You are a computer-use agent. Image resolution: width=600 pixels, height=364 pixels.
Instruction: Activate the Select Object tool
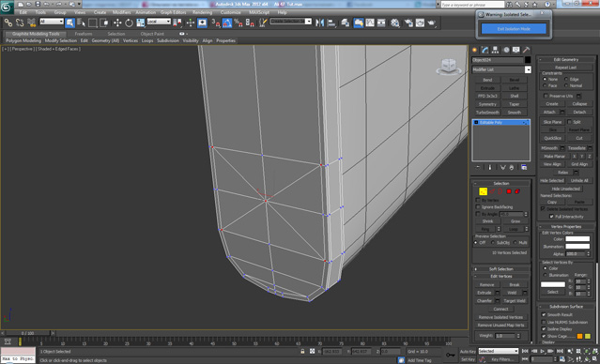tap(69, 23)
